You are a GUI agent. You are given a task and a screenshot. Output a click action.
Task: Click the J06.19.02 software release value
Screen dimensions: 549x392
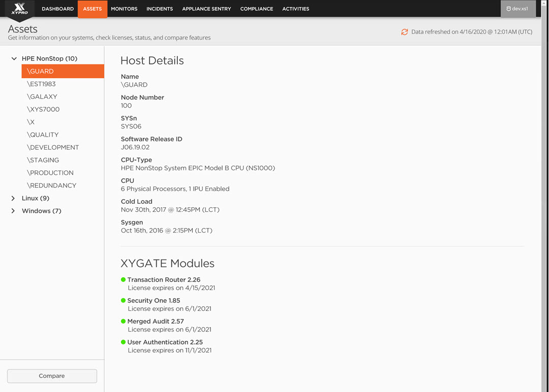[135, 147]
